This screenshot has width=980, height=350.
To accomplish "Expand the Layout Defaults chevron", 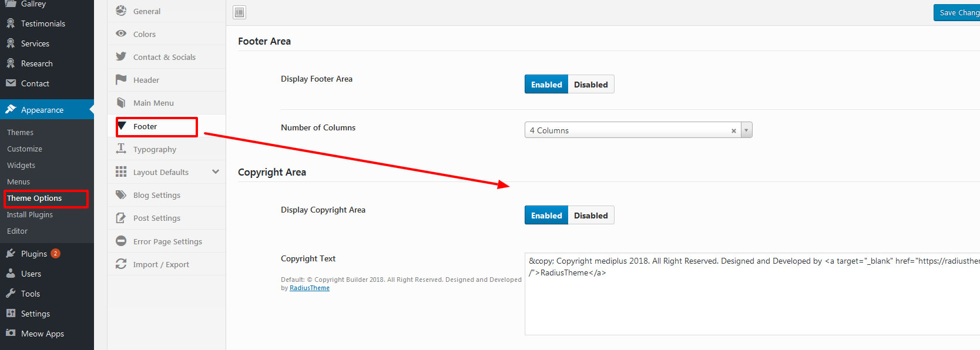I will pyautogui.click(x=216, y=171).
